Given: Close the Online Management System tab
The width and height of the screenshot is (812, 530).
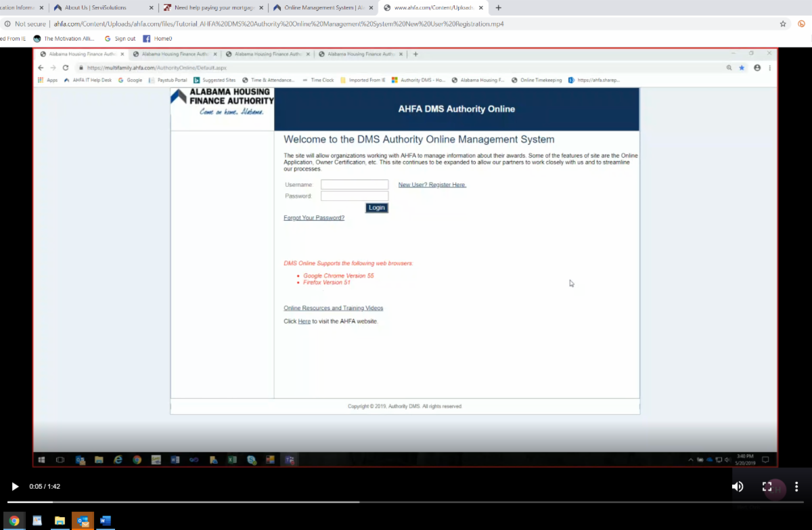Looking at the screenshot, I should pos(372,7).
